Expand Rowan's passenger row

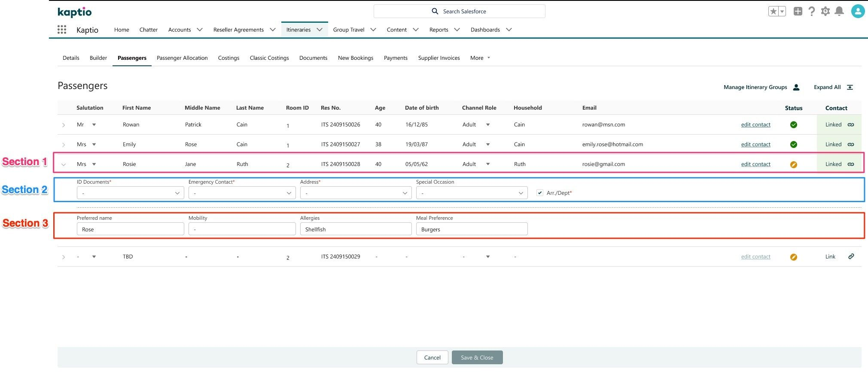click(64, 125)
